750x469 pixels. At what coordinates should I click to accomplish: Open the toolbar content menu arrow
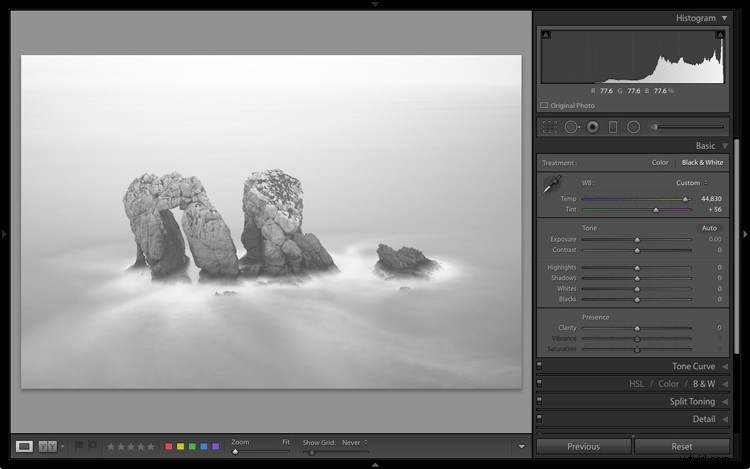[521, 447]
